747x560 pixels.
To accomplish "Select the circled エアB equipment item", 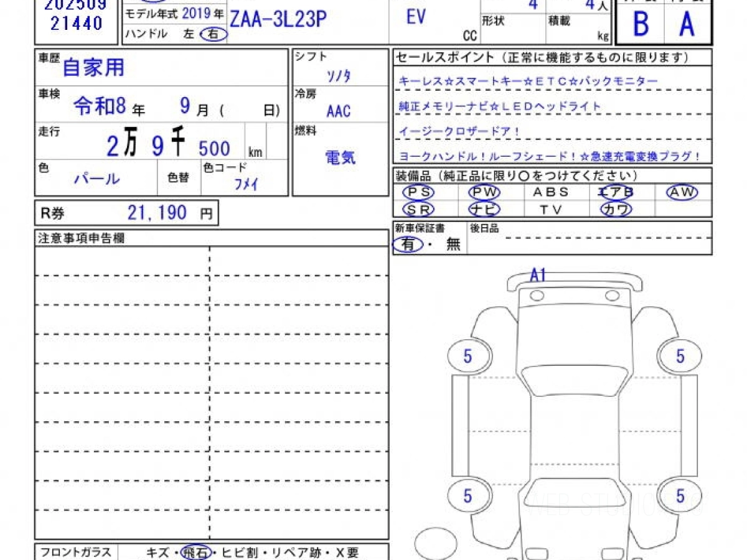I will coord(616,192).
